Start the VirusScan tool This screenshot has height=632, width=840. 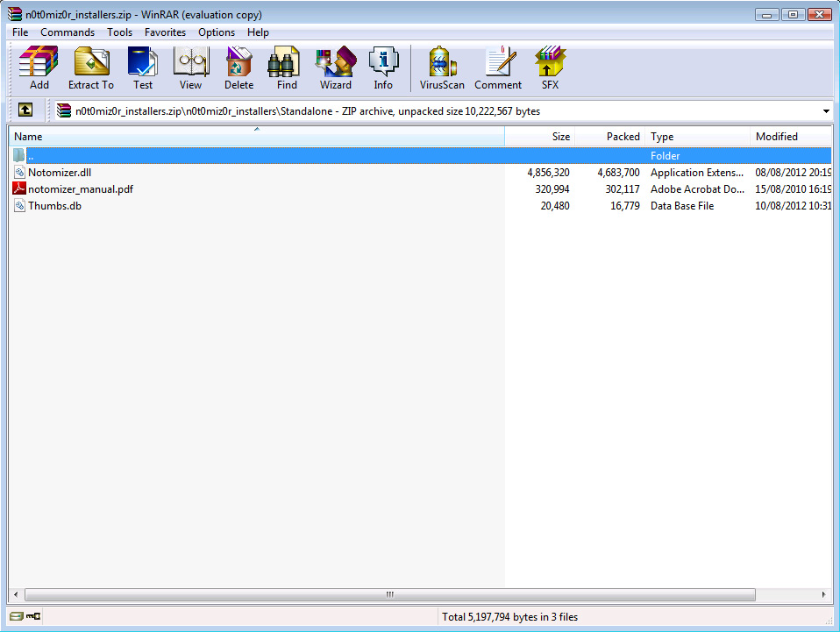point(442,68)
